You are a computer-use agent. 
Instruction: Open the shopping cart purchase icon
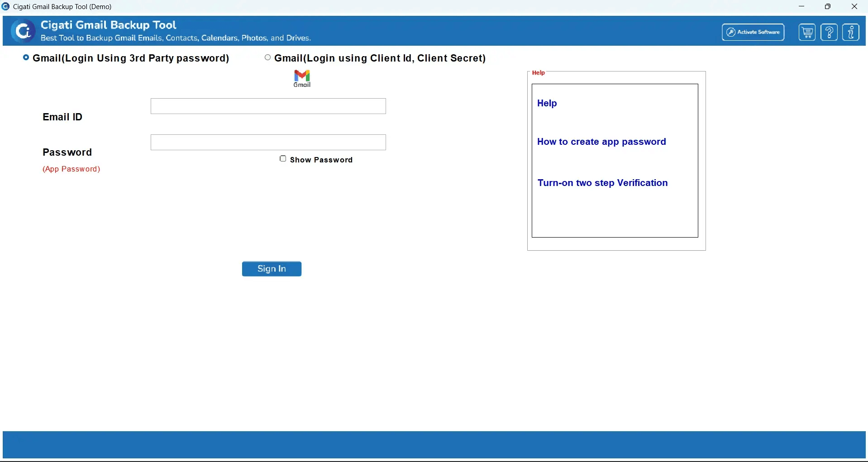[x=807, y=32]
